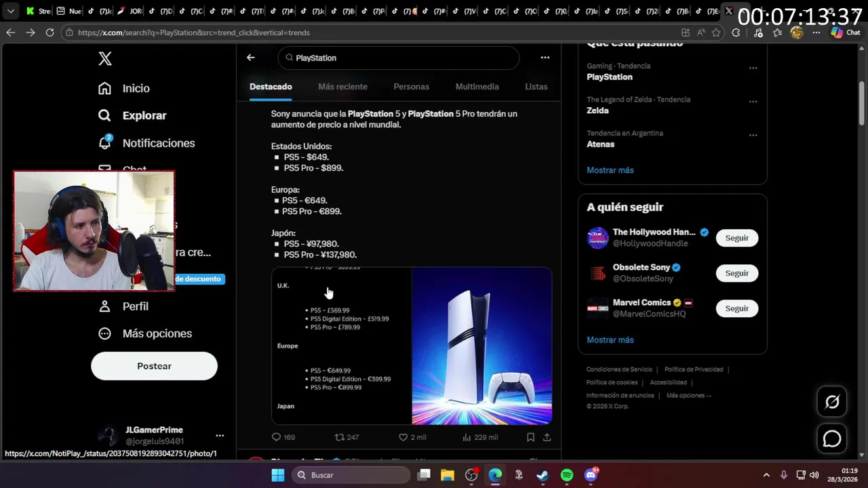Open JLGamerPrime account menu dots
The width and height of the screenshot is (868, 488).
tap(220, 436)
